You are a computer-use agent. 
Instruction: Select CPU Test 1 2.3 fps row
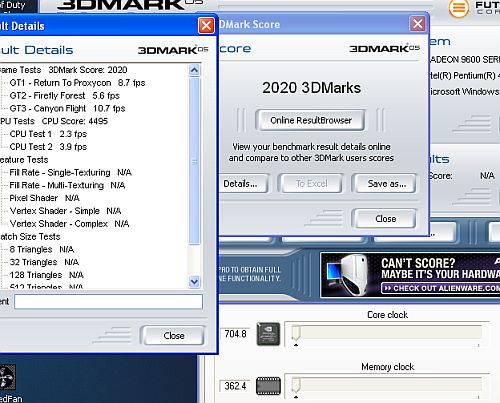coord(48,134)
